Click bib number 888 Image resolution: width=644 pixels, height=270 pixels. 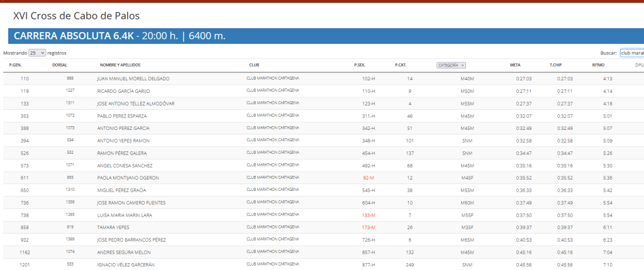pyautogui.click(x=70, y=78)
